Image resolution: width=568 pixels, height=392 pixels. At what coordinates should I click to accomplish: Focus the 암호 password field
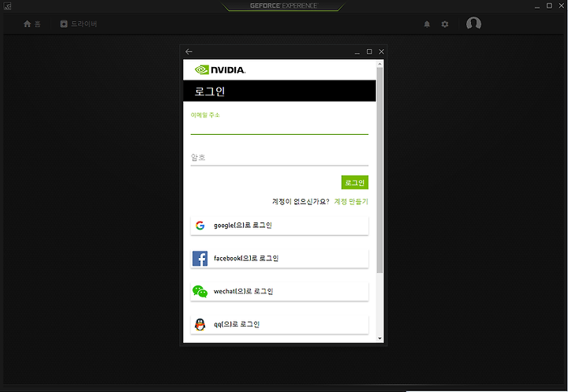pos(279,158)
